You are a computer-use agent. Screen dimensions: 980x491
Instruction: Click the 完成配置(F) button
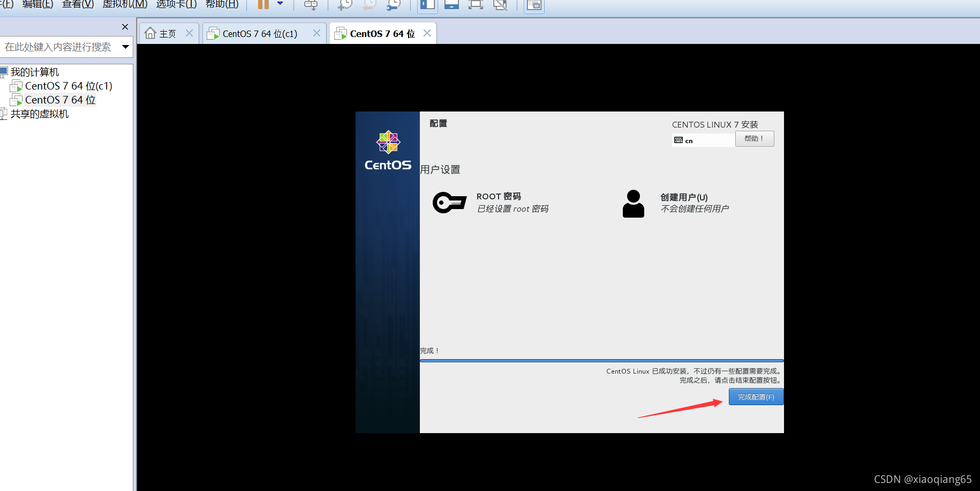(756, 397)
